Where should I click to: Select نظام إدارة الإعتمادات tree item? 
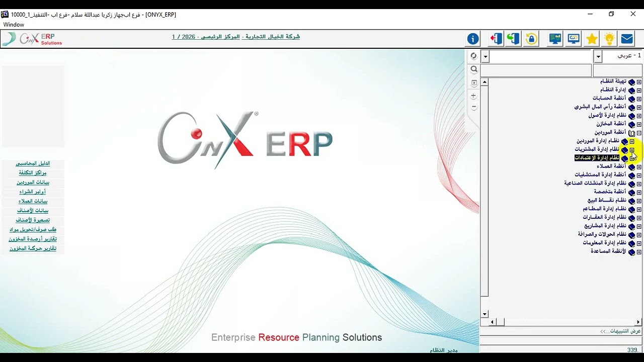pyautogui.click(x=597, y=158)
